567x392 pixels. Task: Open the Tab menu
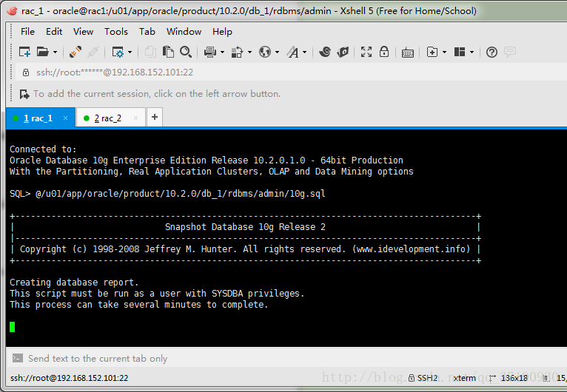(147, 32)
